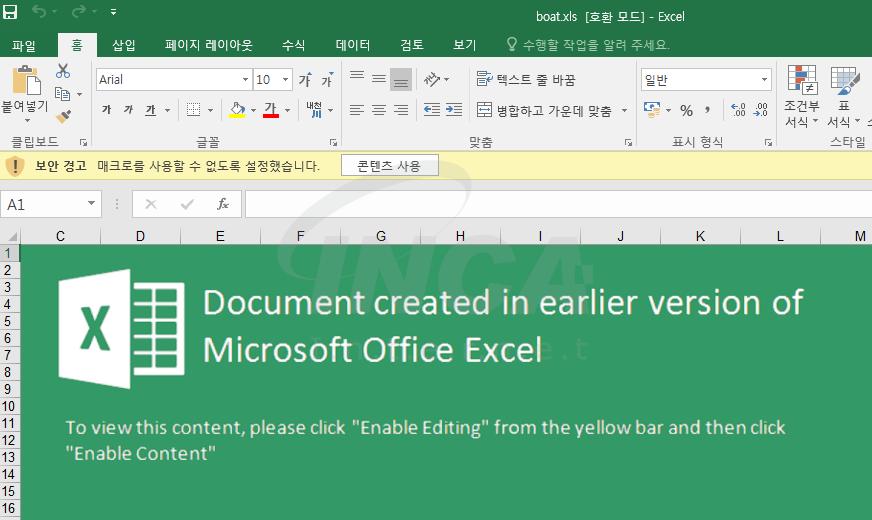Align text to bottom of cell
The image size is (872, 520).
point(401,80)
